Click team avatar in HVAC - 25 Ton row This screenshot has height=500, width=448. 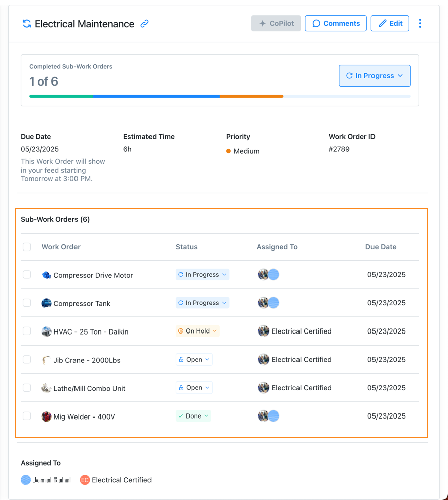pos(264,331)
